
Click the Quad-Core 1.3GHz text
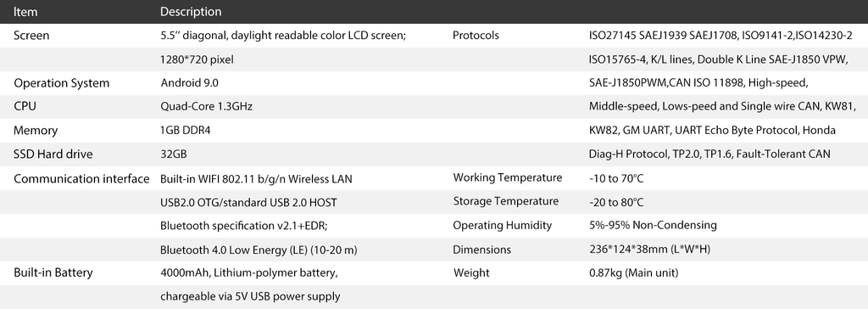(206, 106)
